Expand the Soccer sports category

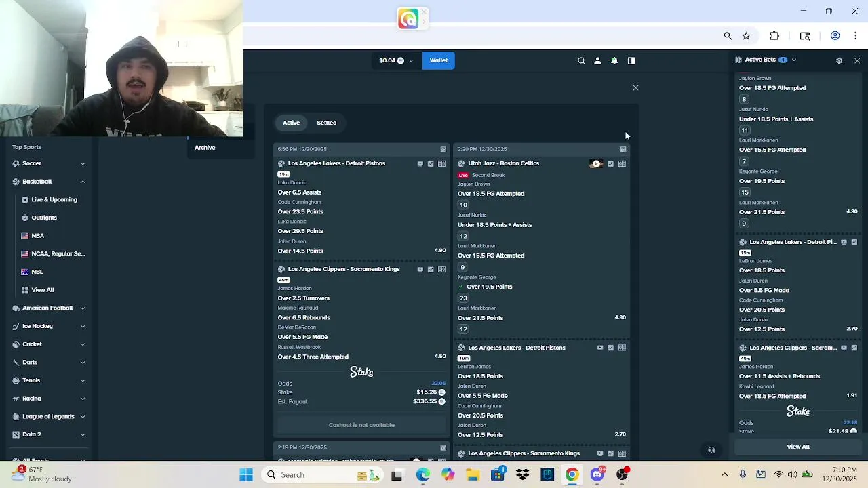click(x=83, y=163)
